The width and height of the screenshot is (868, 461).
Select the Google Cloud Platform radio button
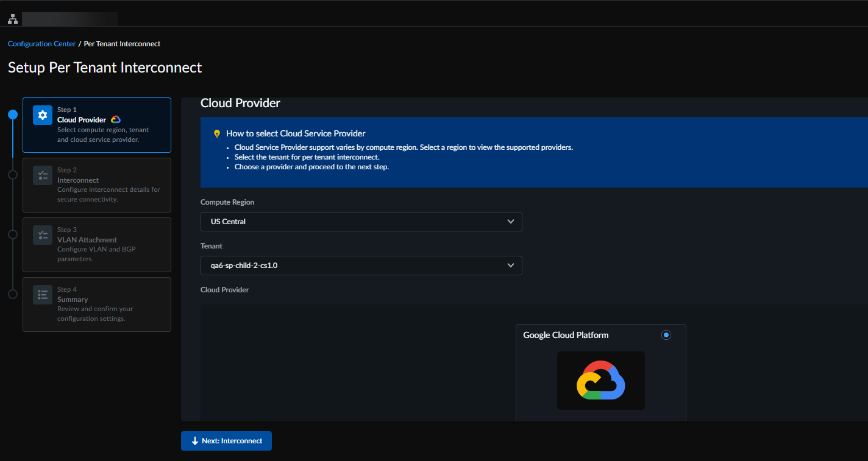tap(666, 335)
